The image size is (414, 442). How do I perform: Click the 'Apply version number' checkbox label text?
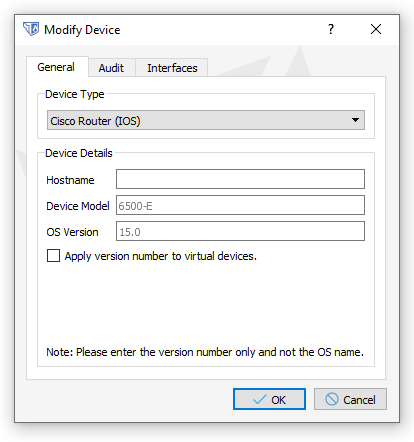161,256
